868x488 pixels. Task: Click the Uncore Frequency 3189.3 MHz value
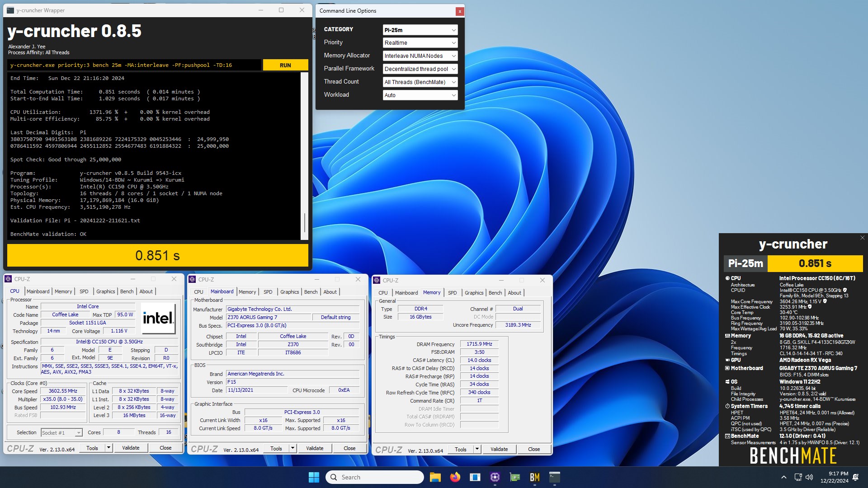coord(518,325)
